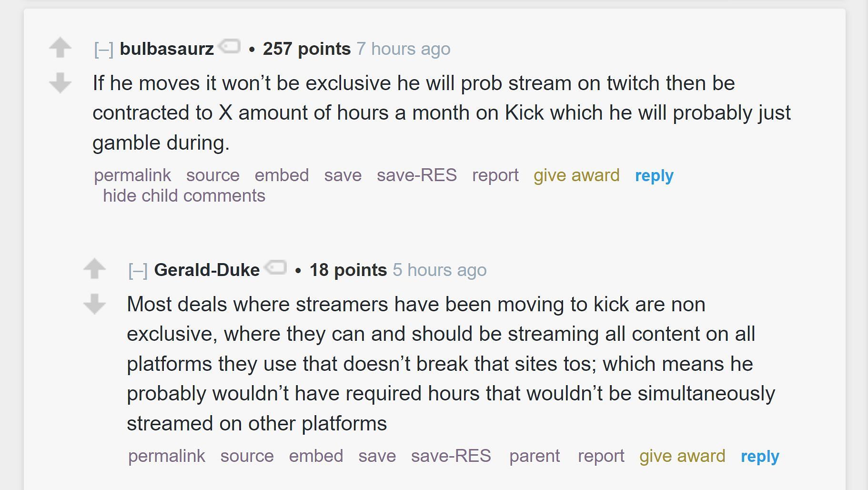Click the user tag icon beside Gerald-Duke
Viewport: 868px width, 490px height.
[276, 268]
